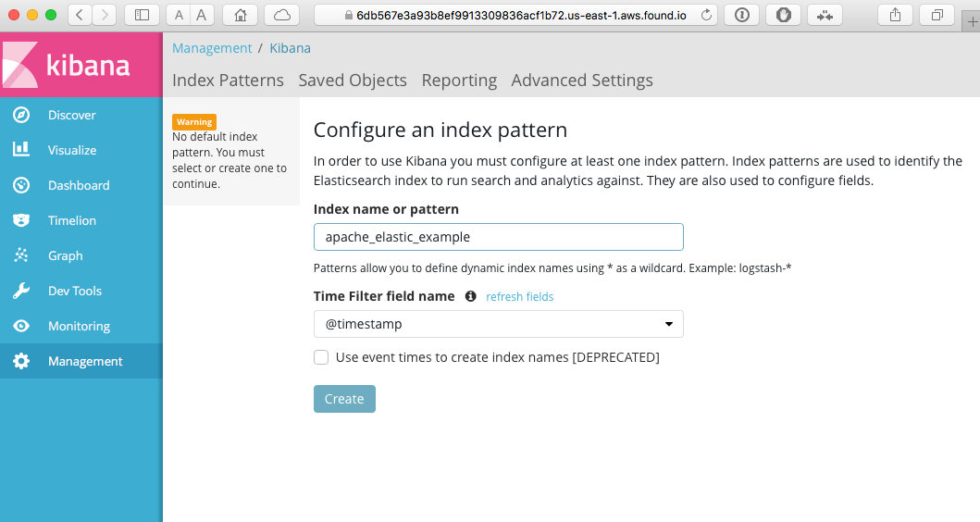Open Timelion via mask icon
This screenshot has height=522, width=980.
(x=21, y=220)
